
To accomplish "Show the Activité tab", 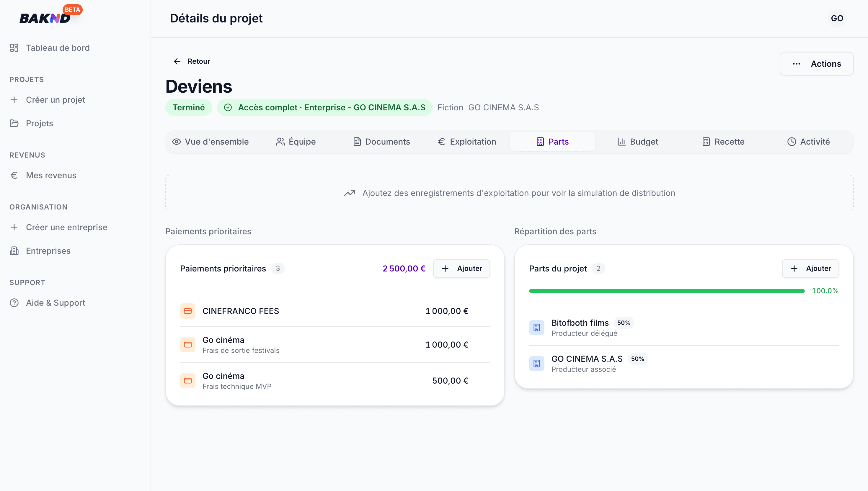I will 809,142.
